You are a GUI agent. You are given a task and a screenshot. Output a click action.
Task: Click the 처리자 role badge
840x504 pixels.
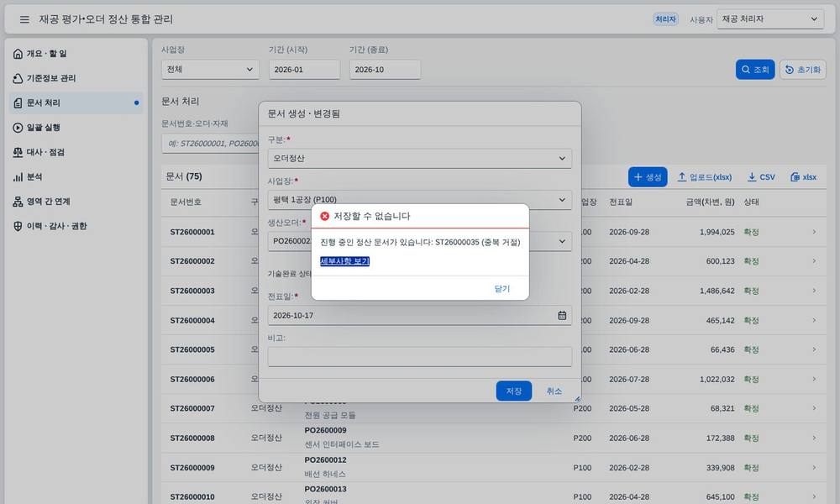coord(665,19)
